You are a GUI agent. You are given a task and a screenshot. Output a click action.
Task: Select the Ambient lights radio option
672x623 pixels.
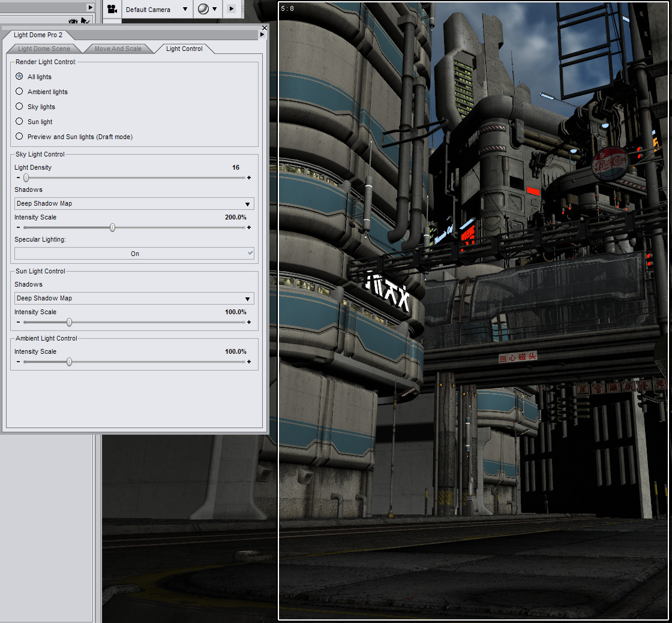tap(20, 92)
